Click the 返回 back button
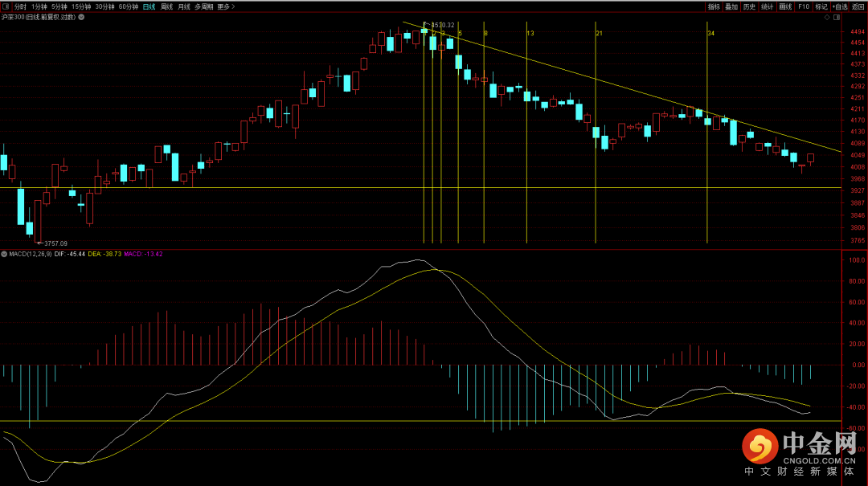868x486 pixels. (858, 6)
